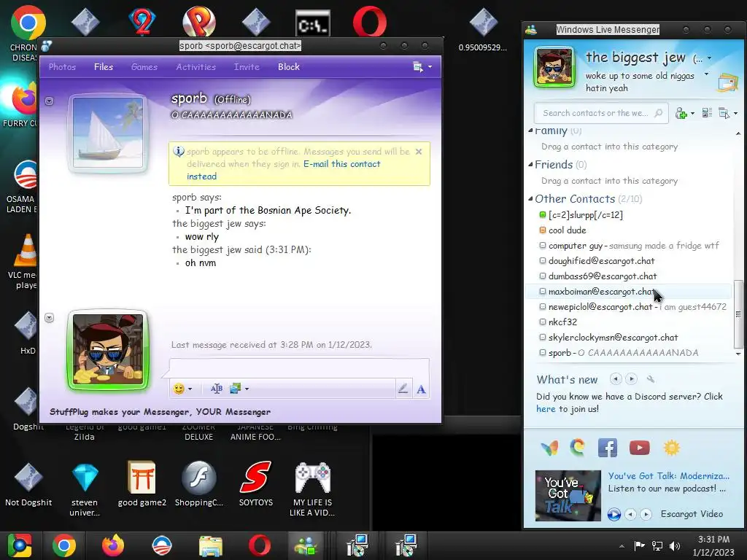The image size is (747, 560).
Task: Collapse the Friends category
Action: (x=531, y=165)
